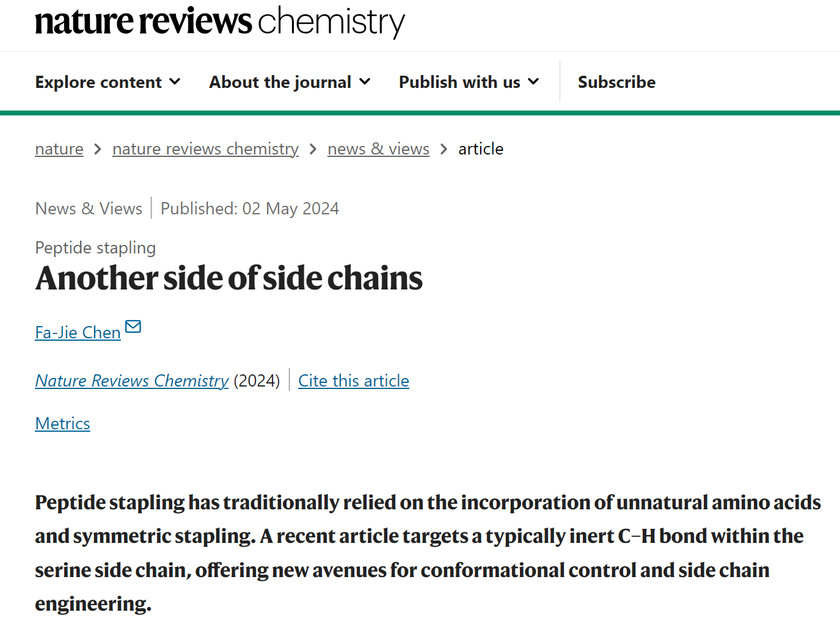Image resolution: width=840 pixels, height=629 pixels.
Task: Open author Fa-Jie Chen's profile link
Action: [78, 333]
